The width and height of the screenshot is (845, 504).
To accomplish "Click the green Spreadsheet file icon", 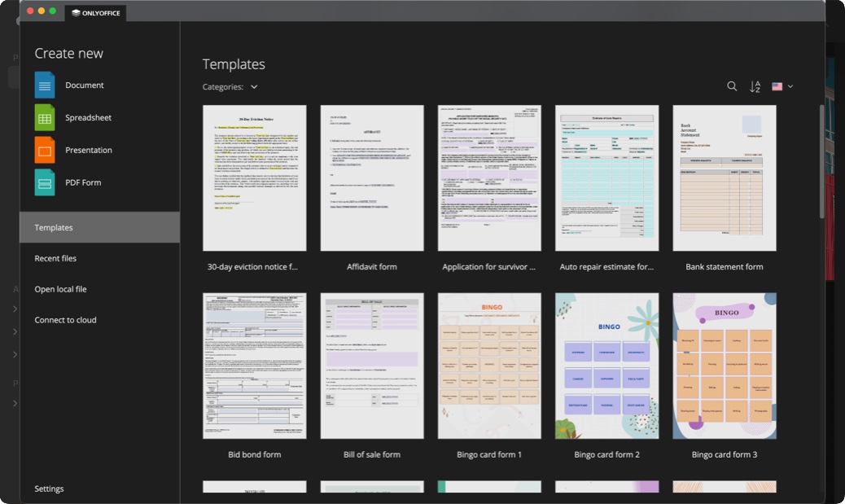I will pos(45,117).
